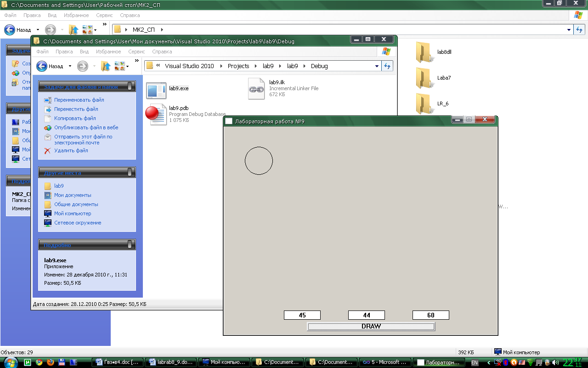
Task: Click the Up folder icon in the МК2_СП window
Action: click(73, 30)
